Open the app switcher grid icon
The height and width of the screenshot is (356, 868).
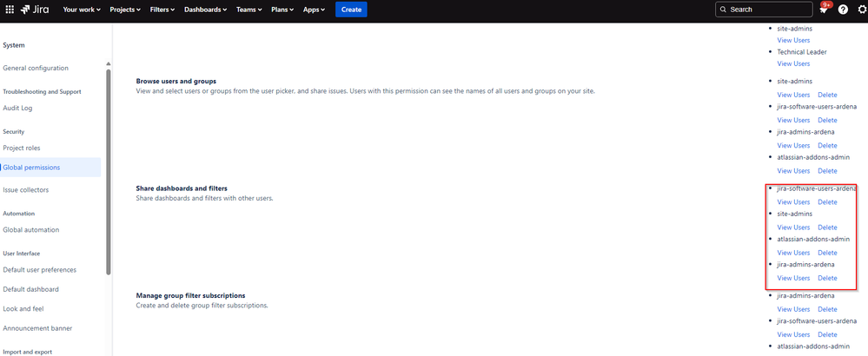point(10,10)
